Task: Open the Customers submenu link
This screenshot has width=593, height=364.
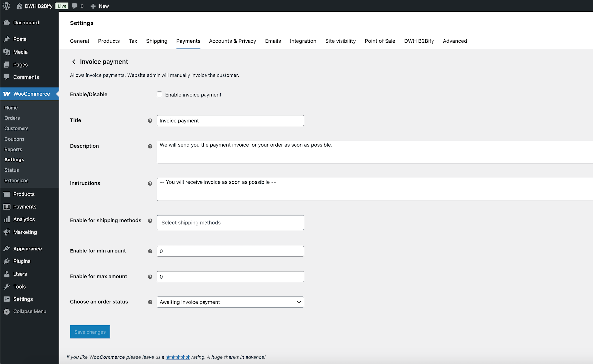Action: coord(17,128)
